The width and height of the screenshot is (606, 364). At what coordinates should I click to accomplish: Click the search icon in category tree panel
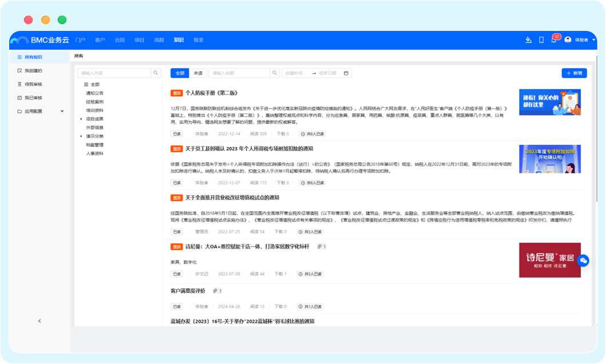156,73
